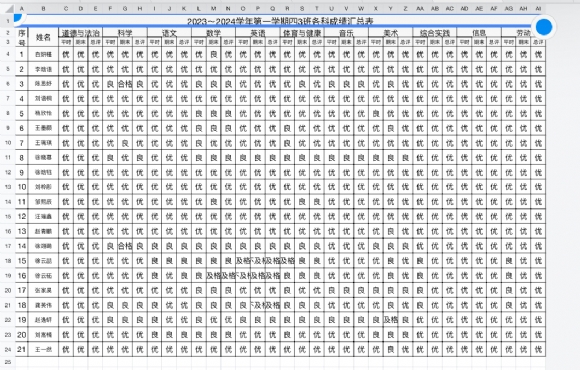
Task: Click the 良 cell in column M row 4
Action: click(213, 54)
